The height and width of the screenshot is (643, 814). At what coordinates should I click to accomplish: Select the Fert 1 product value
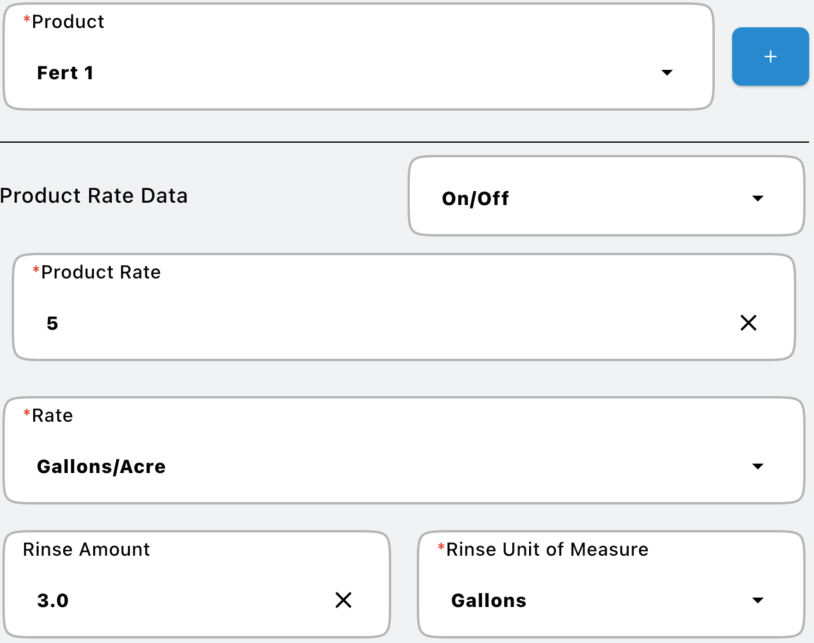(66, 73)
